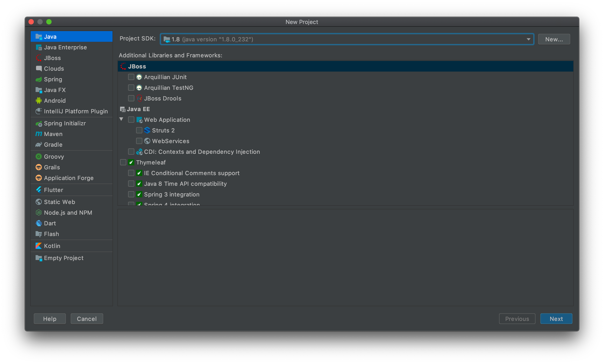Check the Struts 2 checkbox
Screen dimensions: 604x364
[x=139, y=130]
